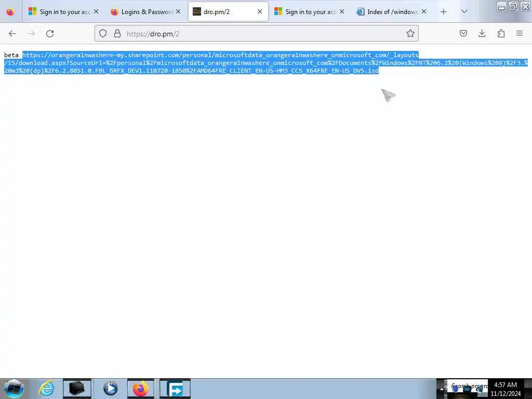Open Windows Start menu
The height and width of the screenshot is (399, 532).
(x=14, y=389)
